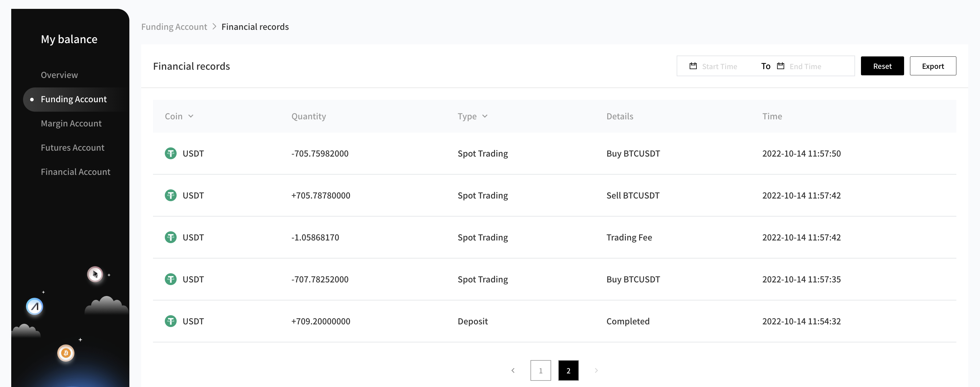Click the End Time calendar icon
The width and height of the screenshot is (980, 387).
(780, 66)
